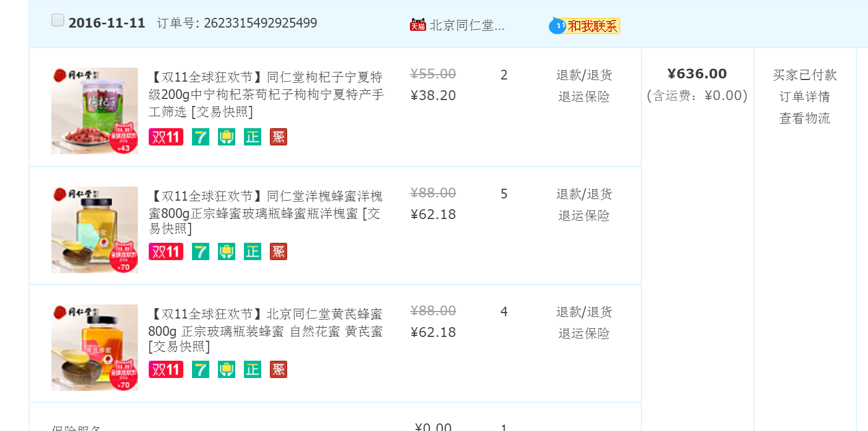The width and height of the screenshot is (868, 431).
Task: Open the 和我联系 contact button
Action: tap(592, 26)
